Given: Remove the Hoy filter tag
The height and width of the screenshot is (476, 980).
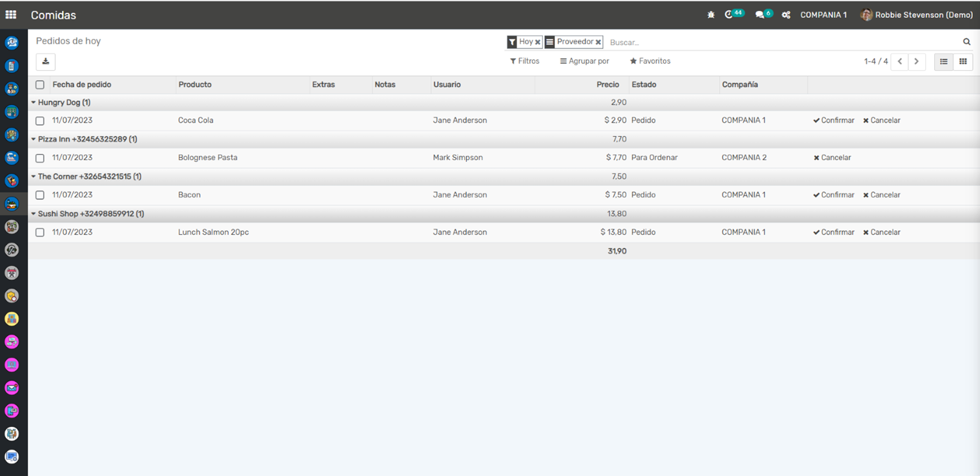Looking at the screenshot, I should click(538, 43).
